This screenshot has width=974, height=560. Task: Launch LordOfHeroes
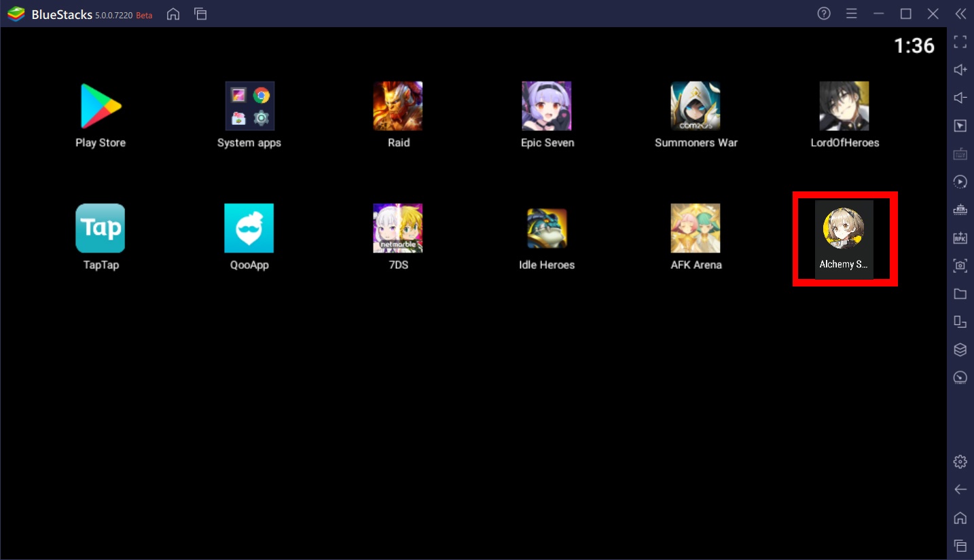[x=844, y=107]
